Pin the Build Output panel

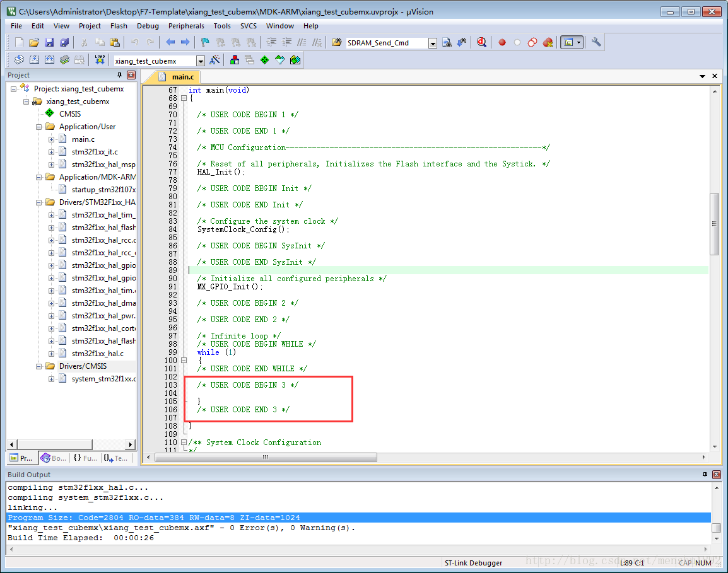coord(705,474)
